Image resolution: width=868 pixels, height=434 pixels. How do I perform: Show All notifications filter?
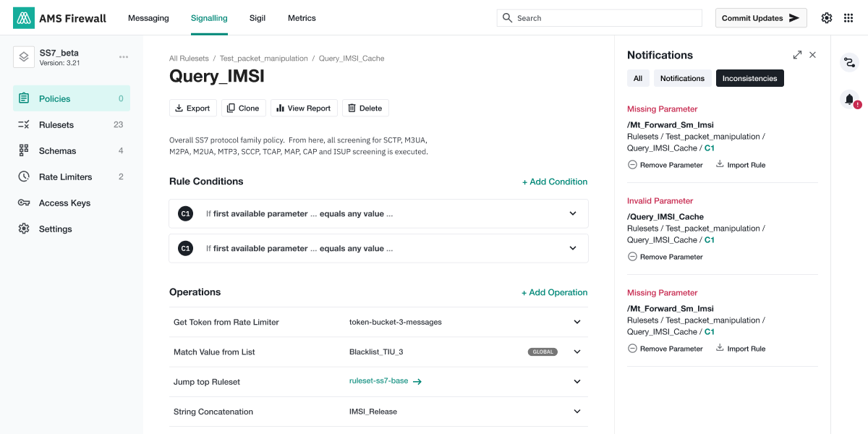pyautogui.click(x=638, y=78)
